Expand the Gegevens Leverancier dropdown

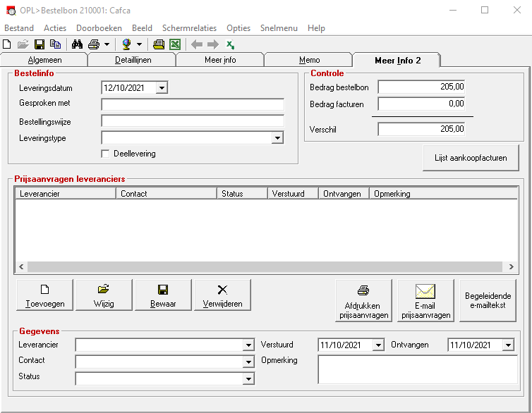coord(248,345)
